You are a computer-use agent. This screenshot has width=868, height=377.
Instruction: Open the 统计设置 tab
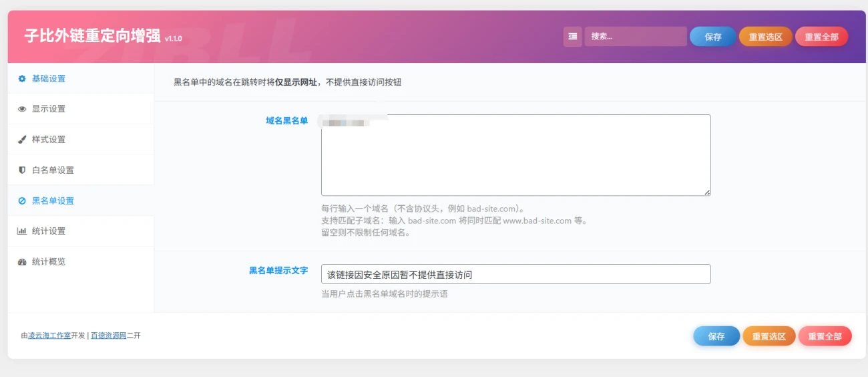[81, 231]
